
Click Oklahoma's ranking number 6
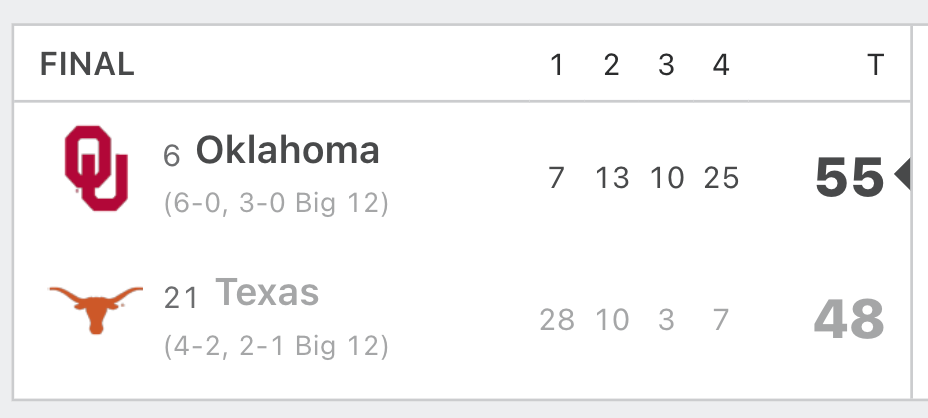172,156
